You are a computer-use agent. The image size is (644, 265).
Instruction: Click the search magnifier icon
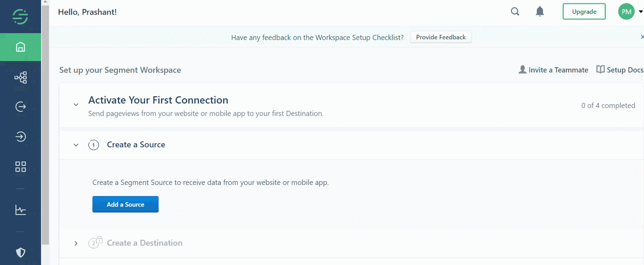click(x=515, y=12)
